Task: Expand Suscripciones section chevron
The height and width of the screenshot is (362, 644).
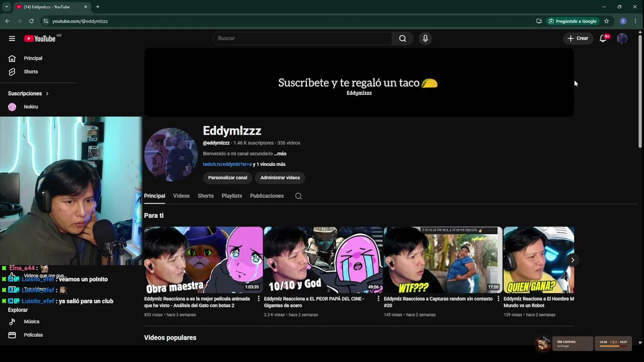Action: pyautogui.click(x=47, y=94)
